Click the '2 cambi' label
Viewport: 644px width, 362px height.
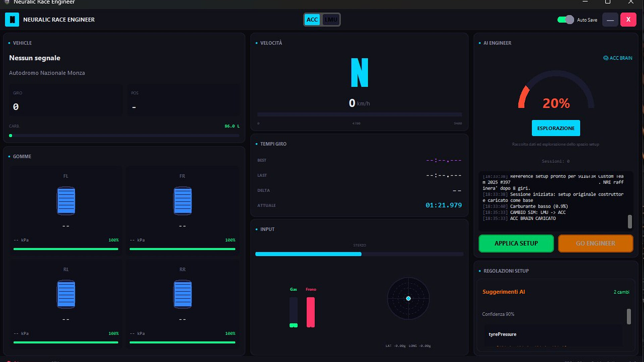622,292
